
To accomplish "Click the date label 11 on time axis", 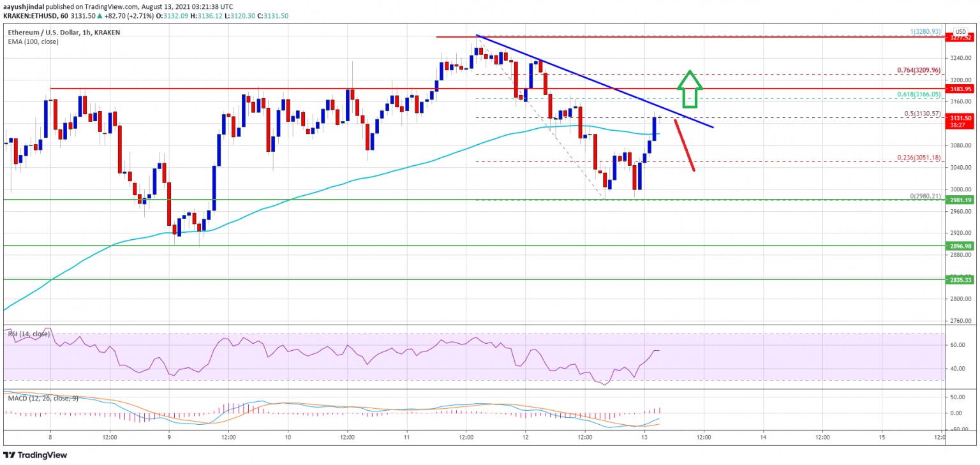I will coord(407,438).
